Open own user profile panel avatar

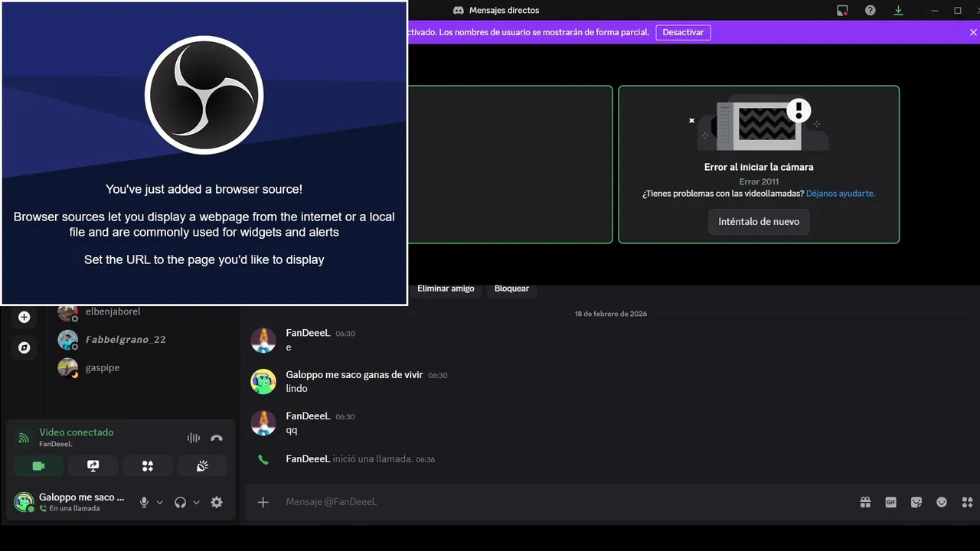(x=24, y=502)
